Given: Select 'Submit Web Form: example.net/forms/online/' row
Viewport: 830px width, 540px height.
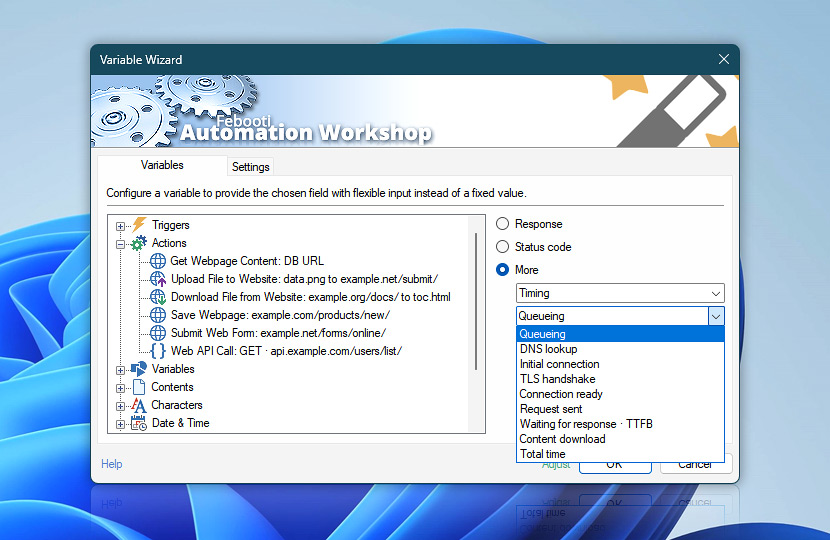Looking at the screenshot, I should pyautogui.click(x=278, y=333).
